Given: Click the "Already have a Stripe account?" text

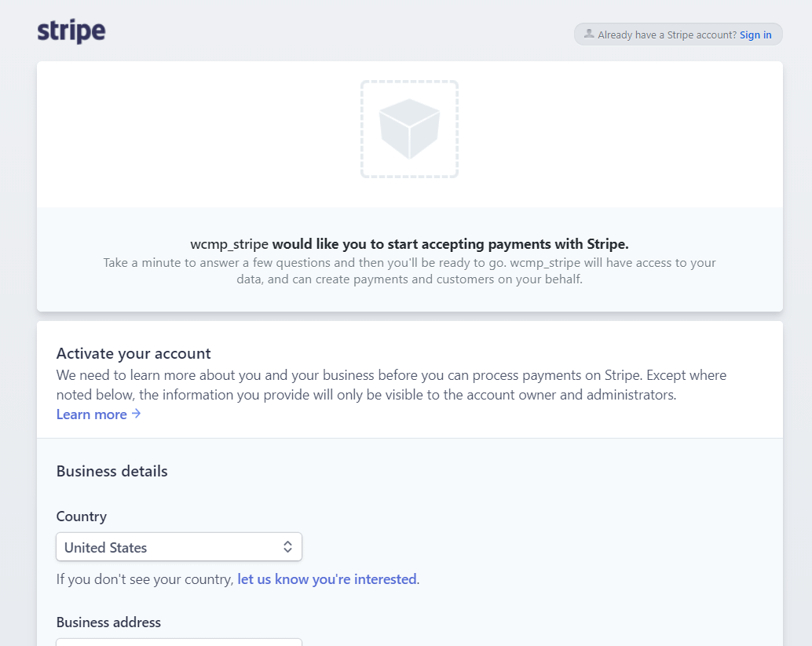Looking at the screenshot, I should tap(667, 35).
